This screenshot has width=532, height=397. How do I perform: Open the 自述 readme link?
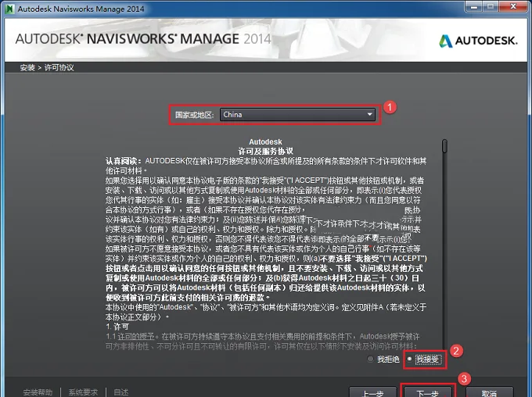pos(121,392)
